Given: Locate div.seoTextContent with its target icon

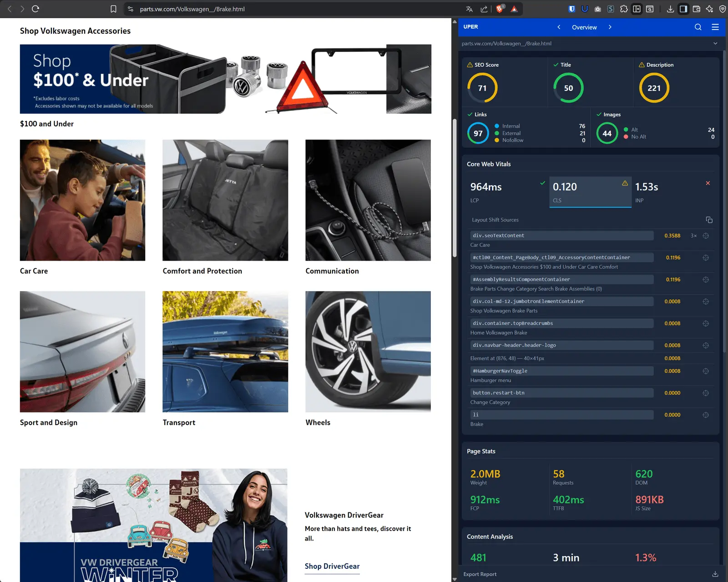Looking at the screenshot, I should coord(706,236).
